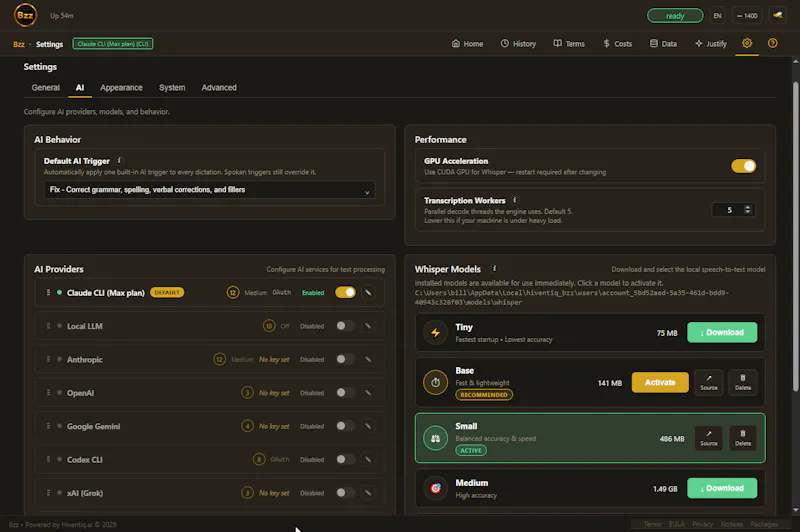Open the History page
Viewport: 800px width, 532px height.
coord(518,43)
